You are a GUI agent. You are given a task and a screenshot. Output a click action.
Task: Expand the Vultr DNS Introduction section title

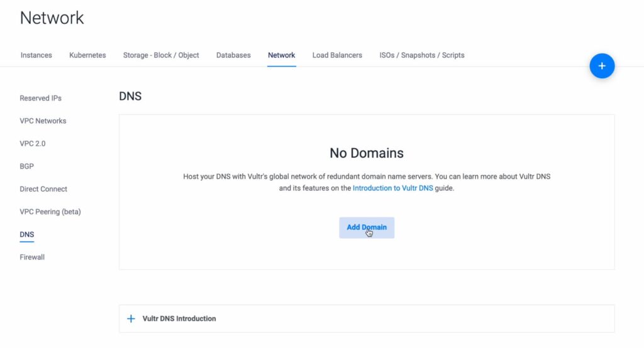pyautogui.click(x=179, y=318)
